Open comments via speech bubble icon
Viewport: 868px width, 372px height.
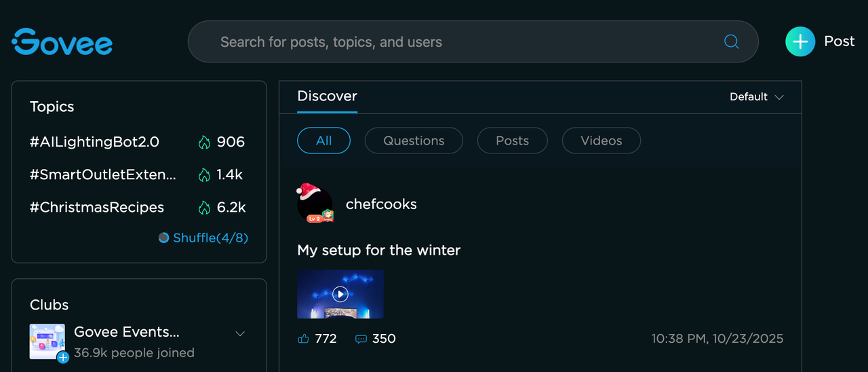361,339
